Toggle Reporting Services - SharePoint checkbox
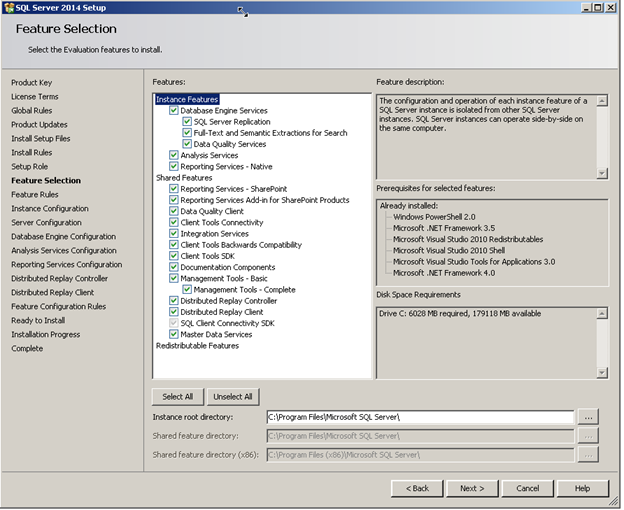The image size is (624, 510). (174, 189)
